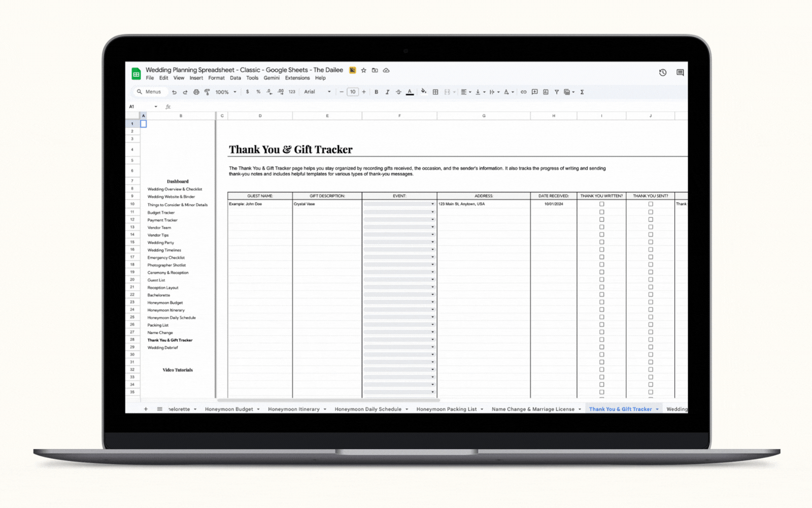The height and width of the screenshot is (508, 812).
Task: Click the Bold formatting icon
Action: pos(376,92)
